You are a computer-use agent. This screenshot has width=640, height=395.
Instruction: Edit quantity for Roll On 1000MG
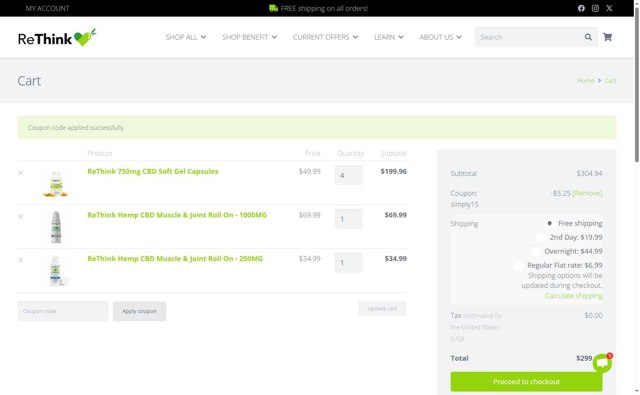pos(349,219)
